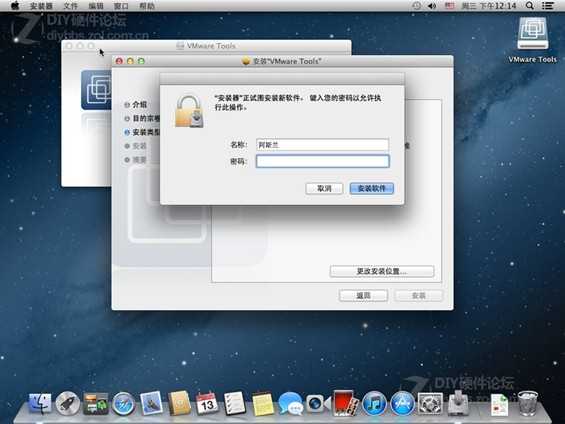
Task: Open Mission Control in the dock
Action: point(95,404)
